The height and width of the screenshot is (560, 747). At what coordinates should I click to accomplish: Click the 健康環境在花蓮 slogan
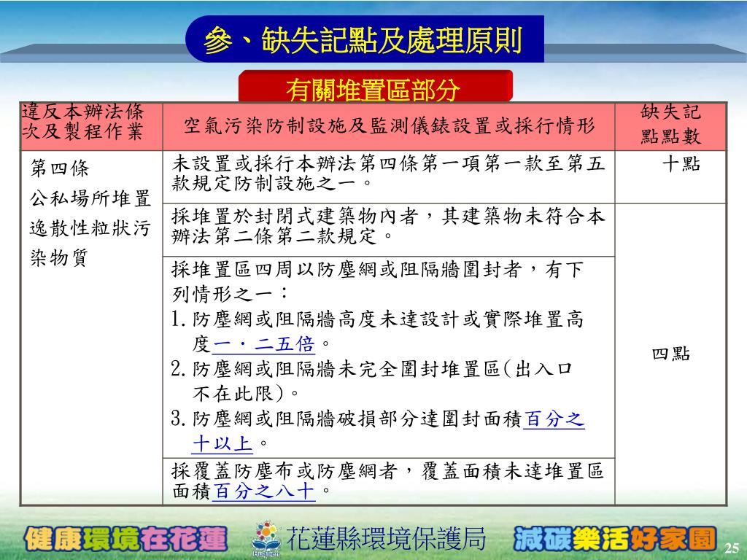click(125, 539)
